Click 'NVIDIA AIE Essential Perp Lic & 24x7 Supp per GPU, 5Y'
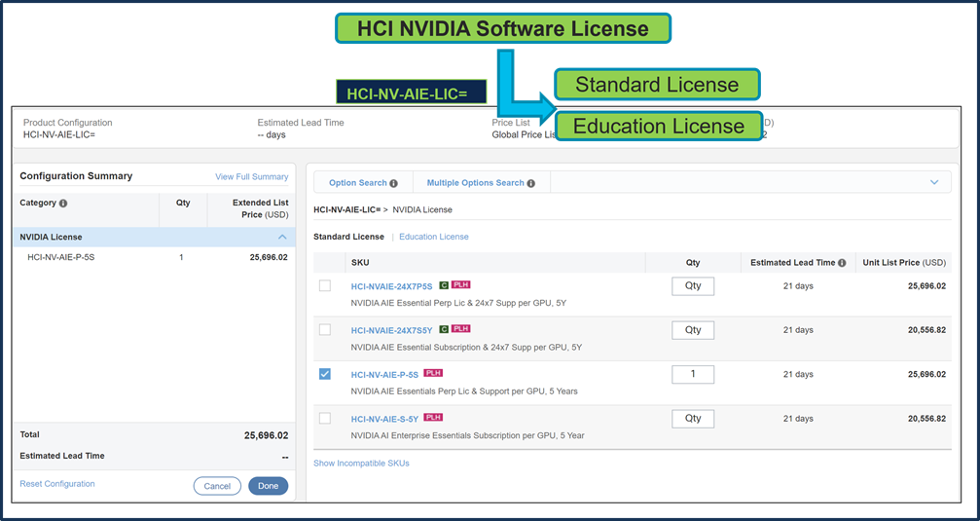This screenshot has width=980, height=521. click(x=458, y=303)
